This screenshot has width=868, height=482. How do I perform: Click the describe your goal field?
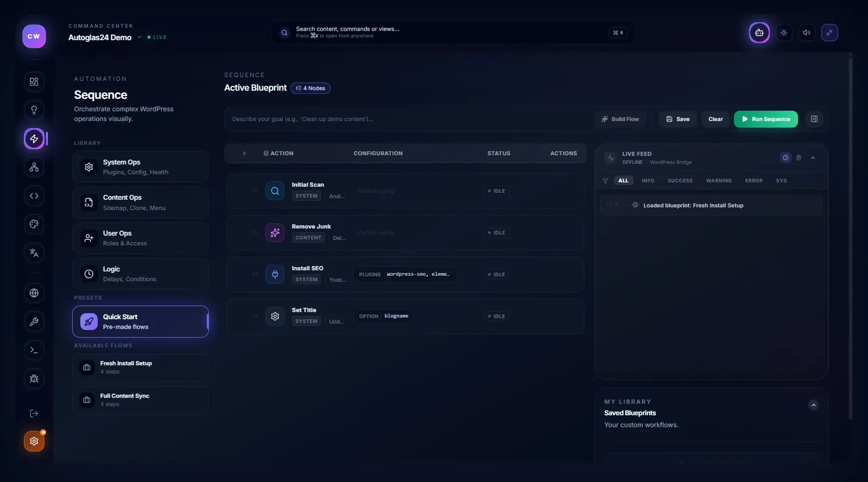click(407, 119)
